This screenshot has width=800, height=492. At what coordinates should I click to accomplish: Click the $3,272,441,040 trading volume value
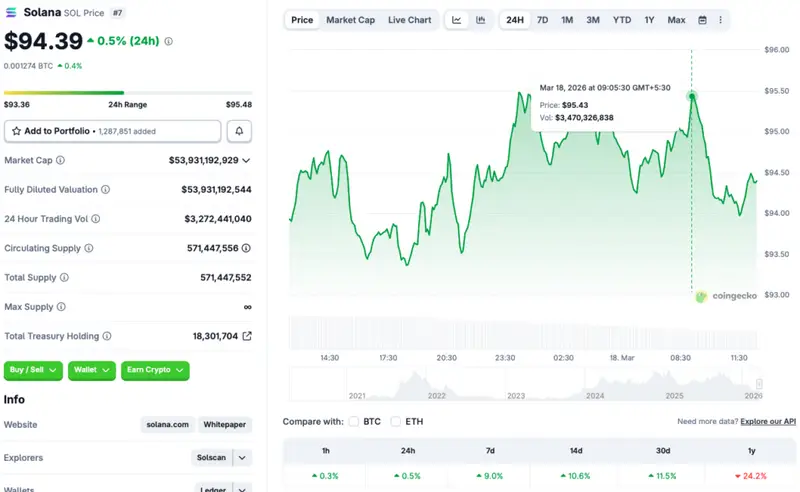pyautogui.click(x=218, y=219)
